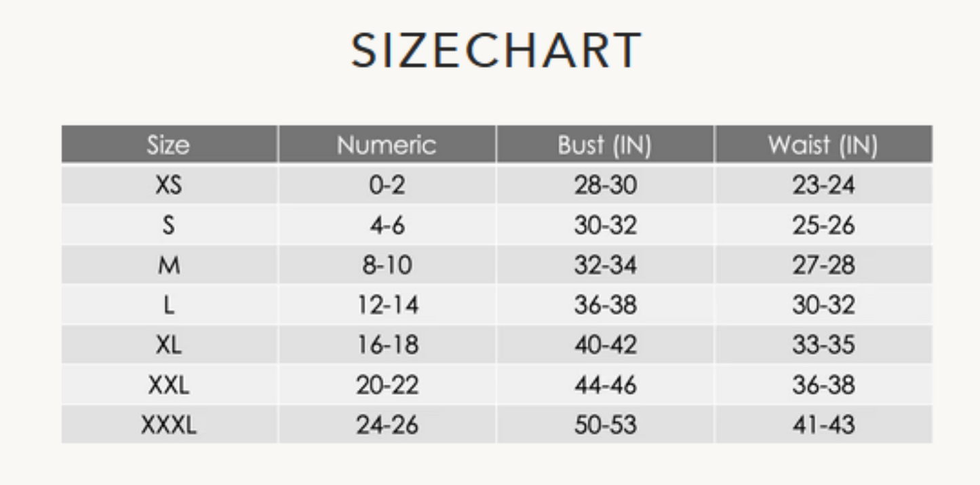Select the S size row label
Screen dimensions: 980x485
pyautogui.click(x=168, y=225)
